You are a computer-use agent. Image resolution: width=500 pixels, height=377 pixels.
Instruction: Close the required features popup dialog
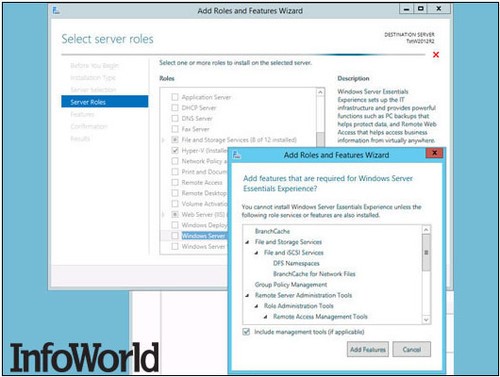434,153
